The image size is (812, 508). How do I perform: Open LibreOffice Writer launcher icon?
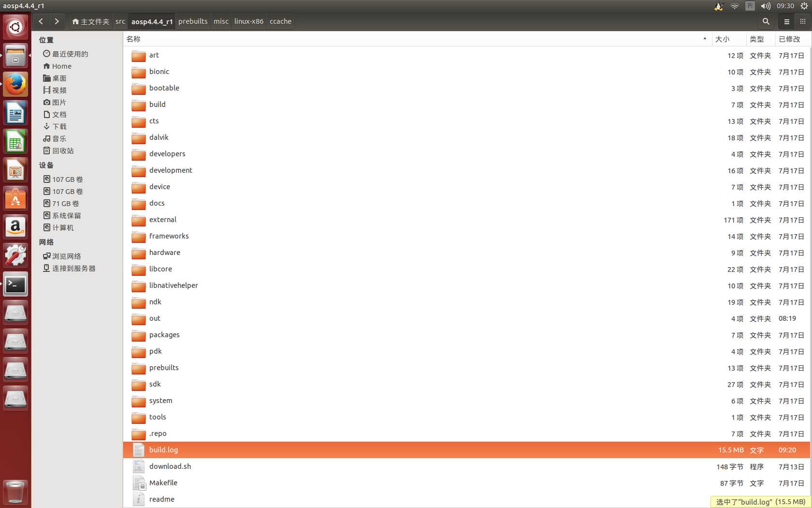15,113
